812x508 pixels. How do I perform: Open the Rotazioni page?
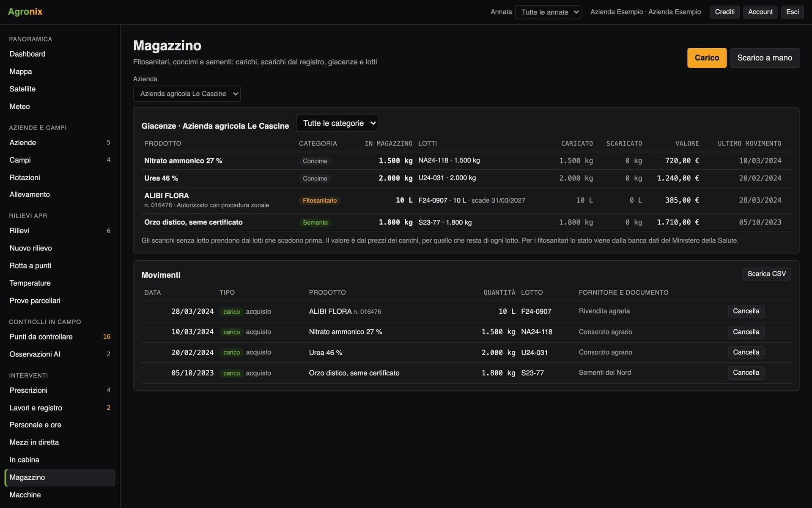point(60,177)
